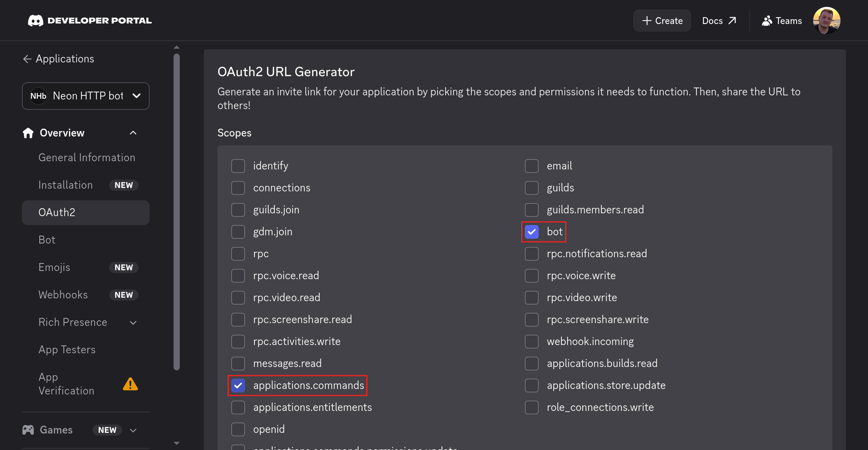Screen dimensions: 868x450
Task: Check the rpc.notifications.read scope
Action: pos(532,254)
